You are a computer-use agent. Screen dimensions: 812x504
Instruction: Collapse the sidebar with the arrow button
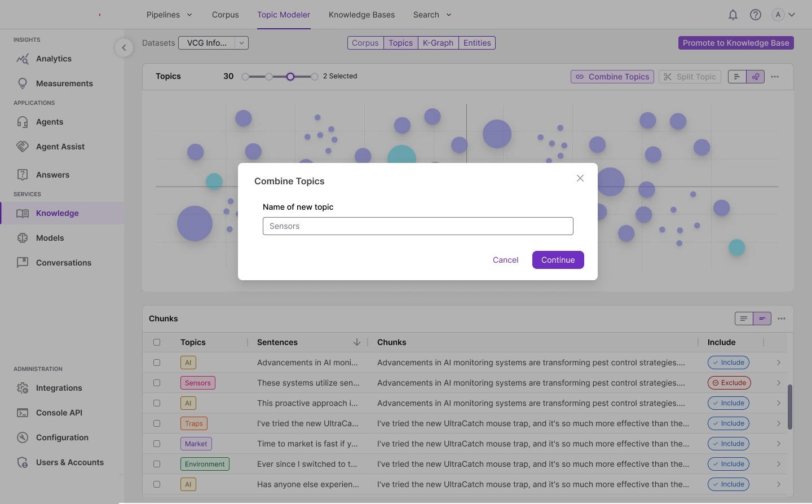click(x=124, y=48)
